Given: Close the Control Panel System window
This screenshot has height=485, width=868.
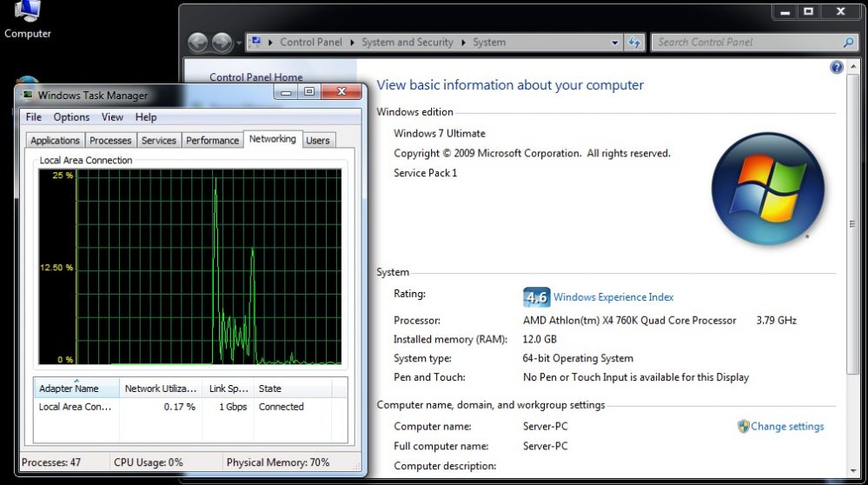Looking at the screenshot, I should click(x=841, y=11).
